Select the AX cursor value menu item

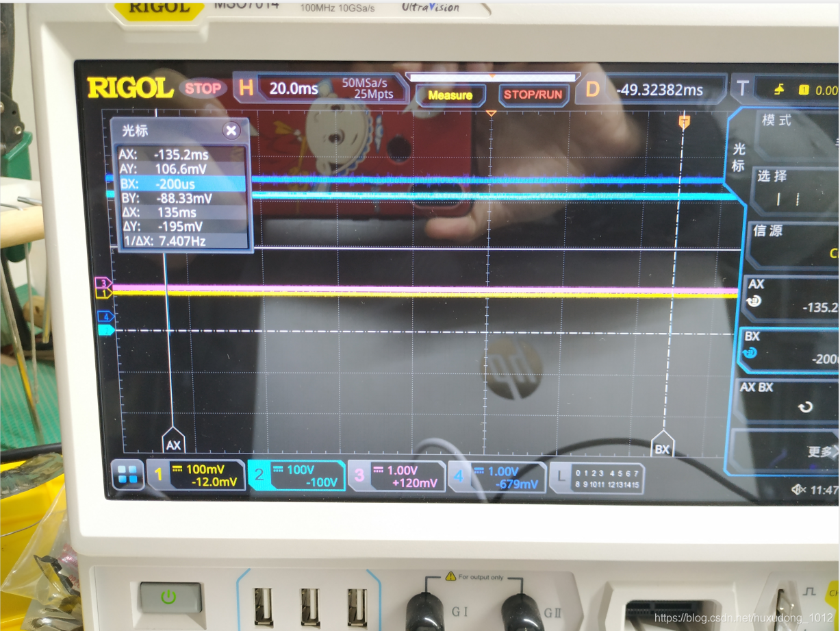(x=791, y=297)
